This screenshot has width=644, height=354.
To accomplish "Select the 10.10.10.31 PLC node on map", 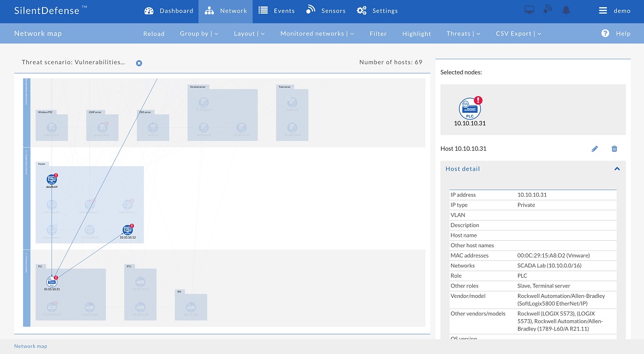I will point(52,282).
